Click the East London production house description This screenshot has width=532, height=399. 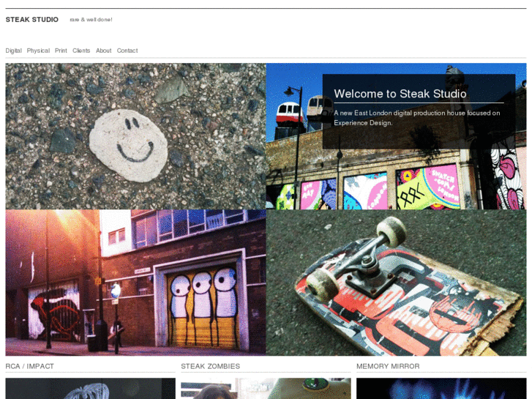pyautogui.click(x=417, y=118)
